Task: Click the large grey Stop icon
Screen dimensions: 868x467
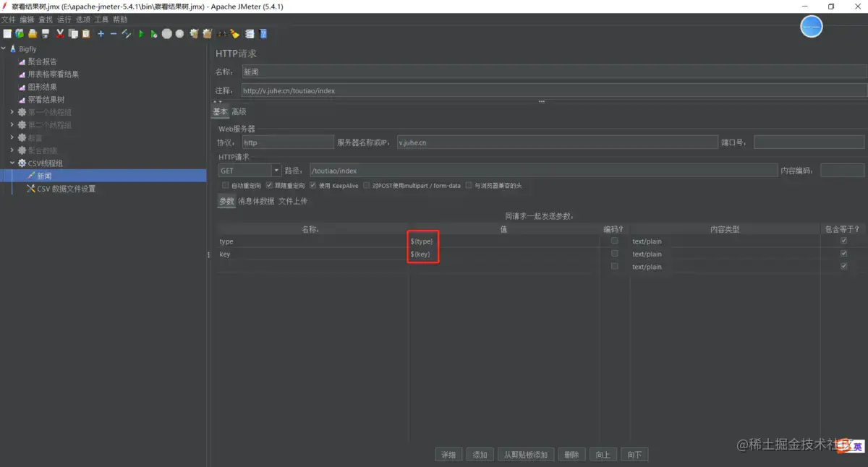Action: (167, 33)
